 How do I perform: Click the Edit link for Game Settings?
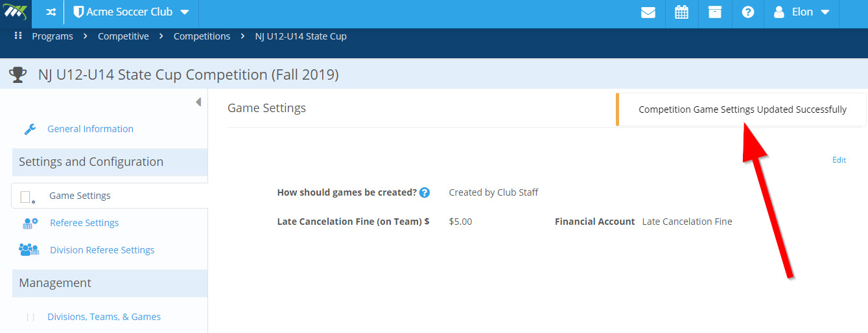[839, 160]
